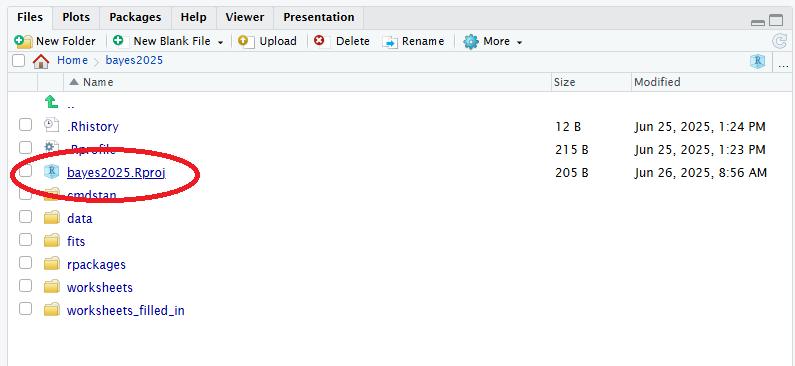
Task: Open the Presentation tab
Action: point(318,17)
